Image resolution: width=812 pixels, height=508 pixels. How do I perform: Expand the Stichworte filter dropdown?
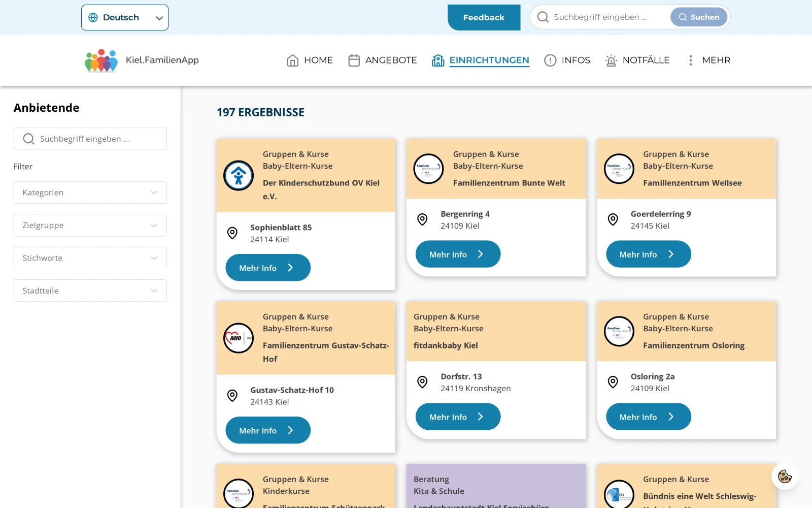pos(90,258)
